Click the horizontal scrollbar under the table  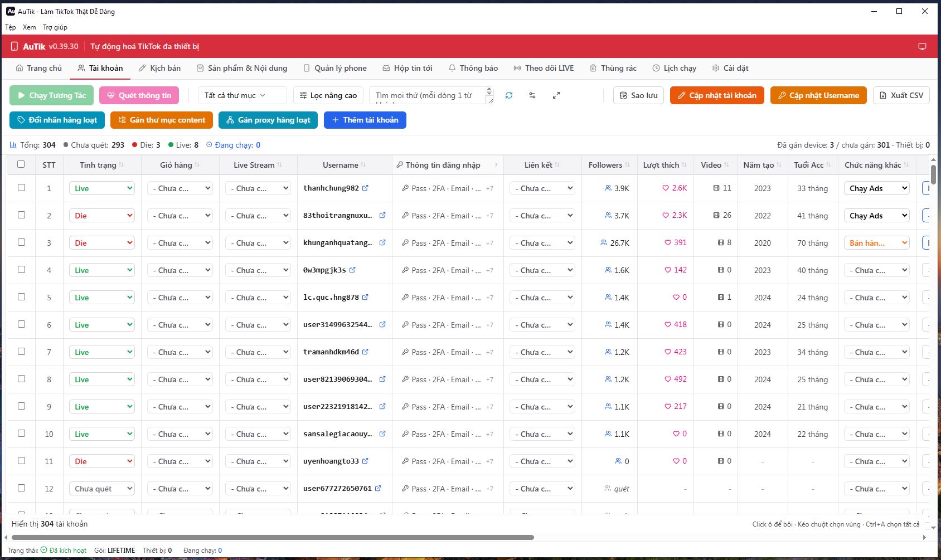point(273,537)
